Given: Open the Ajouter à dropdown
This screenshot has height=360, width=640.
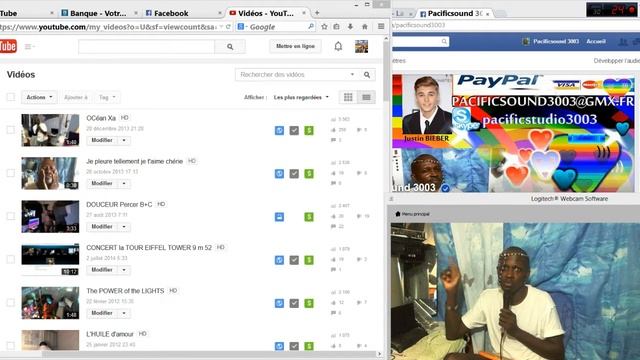Looking at the screenshot, I should tap(76, 97).
